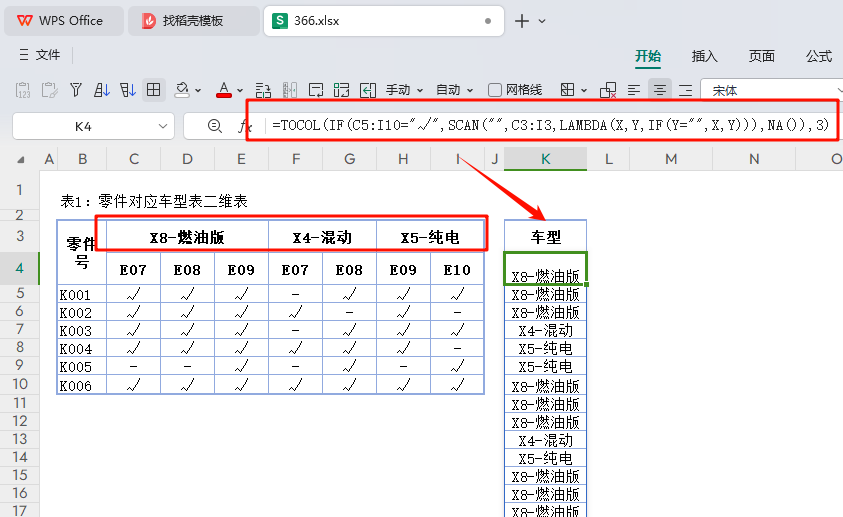Click the E10 column label cell
The image size is (843, 517).
pyautogui.click(x=457, y=269)
